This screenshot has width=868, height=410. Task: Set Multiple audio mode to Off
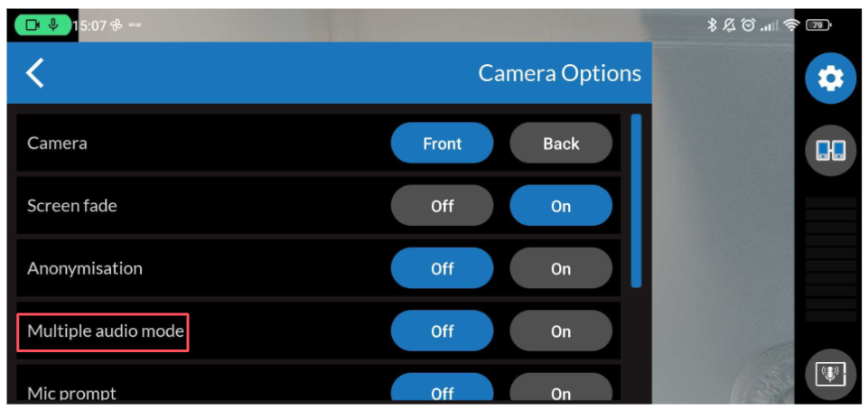(x=442, y=331)
